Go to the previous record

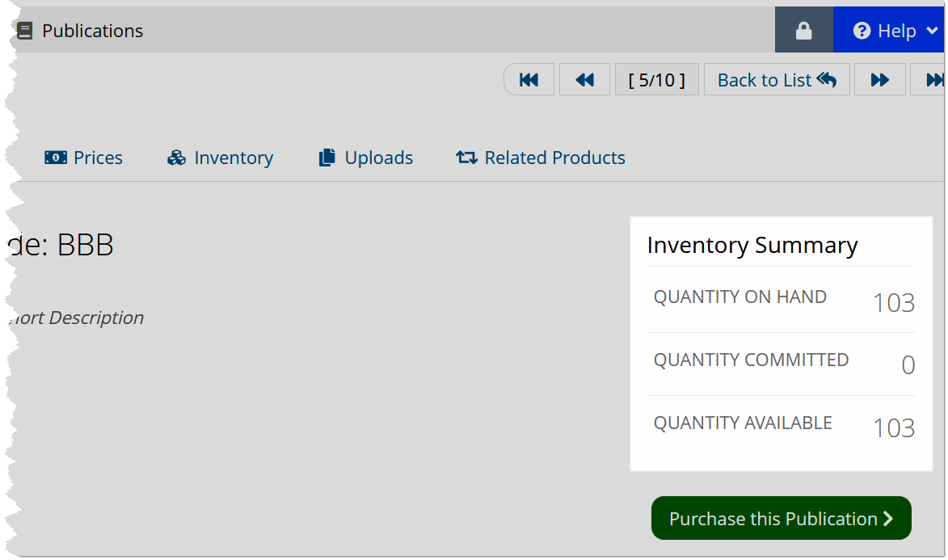(x=584, y=80)
